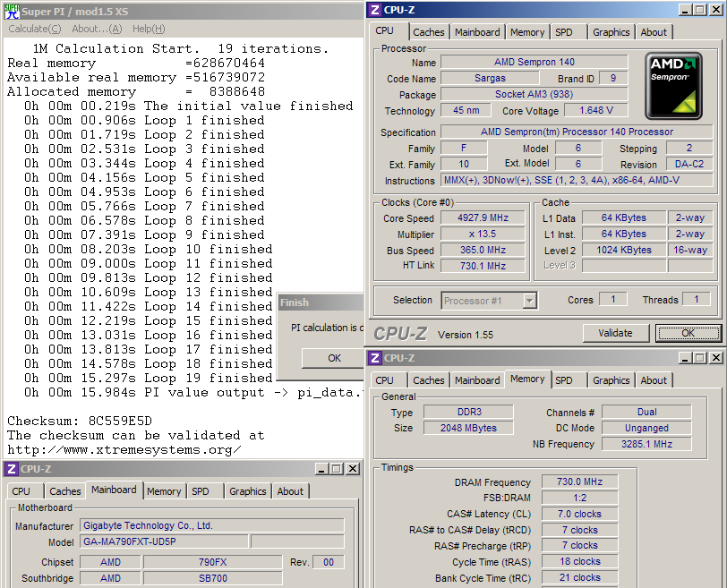
Task: Expand the Processor #1 selection dropdown
Action: click(x=529, y=302)
